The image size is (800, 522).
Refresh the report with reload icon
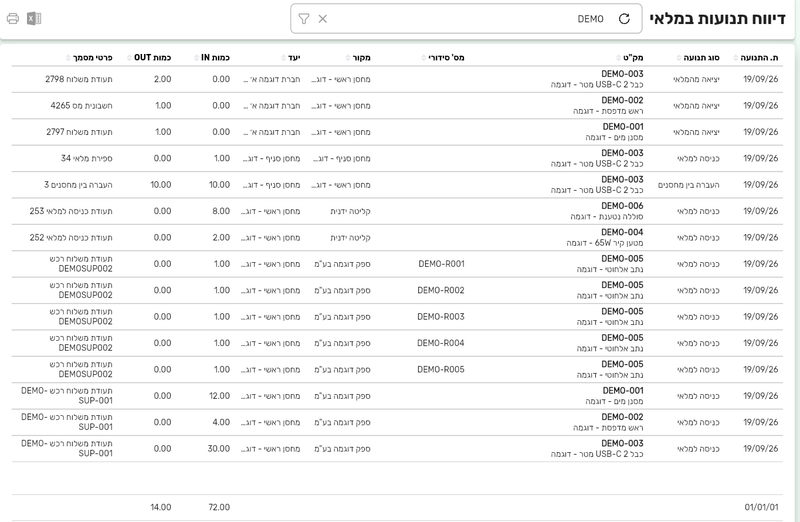tap(624, 19)
